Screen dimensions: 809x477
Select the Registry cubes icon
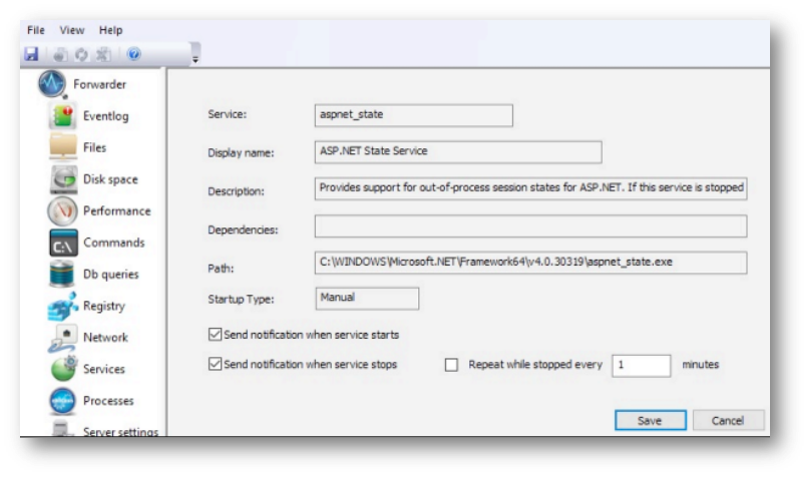(63, 306)
